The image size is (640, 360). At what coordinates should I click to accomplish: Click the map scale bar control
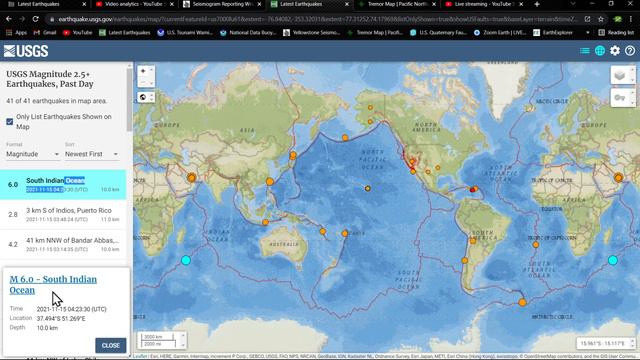162,340
